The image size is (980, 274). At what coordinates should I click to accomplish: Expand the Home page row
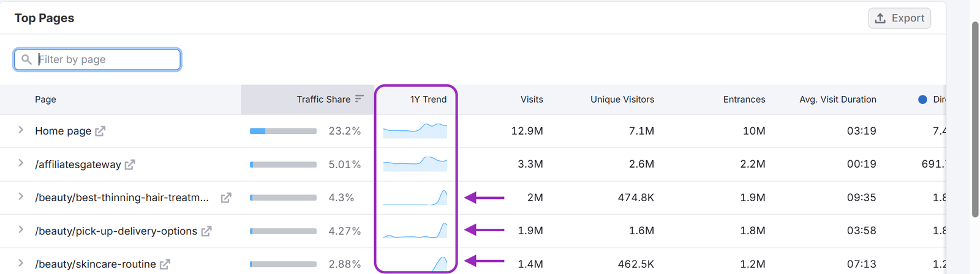21,130
